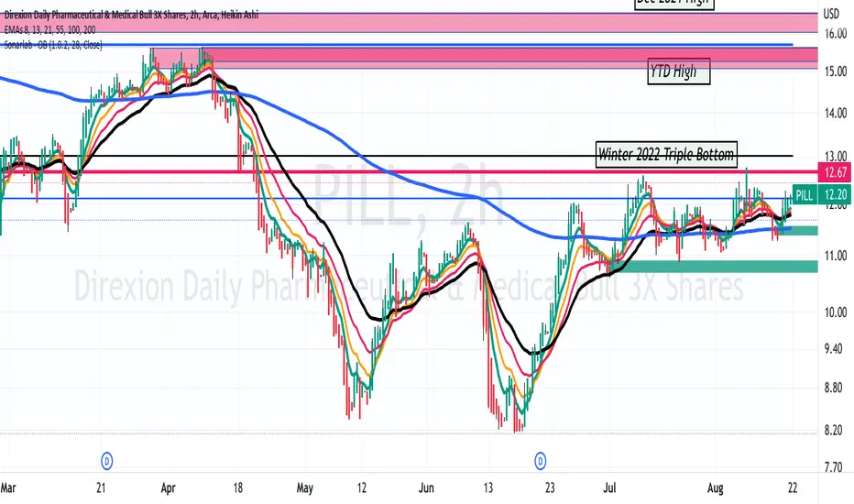Click the 8.80 price axis label
The width and height of the screenshot is (854, 504).
833,388
